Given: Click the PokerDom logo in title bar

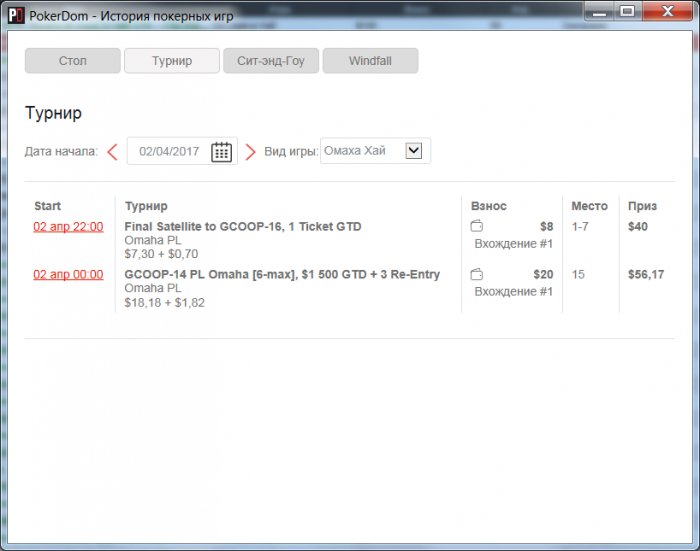Looking at the screenshot, I should click(x=16, y=16).
